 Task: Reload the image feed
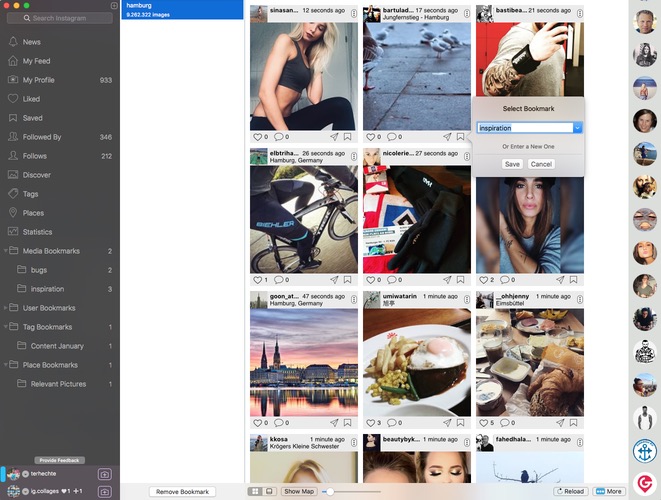(x=571, y=492)
